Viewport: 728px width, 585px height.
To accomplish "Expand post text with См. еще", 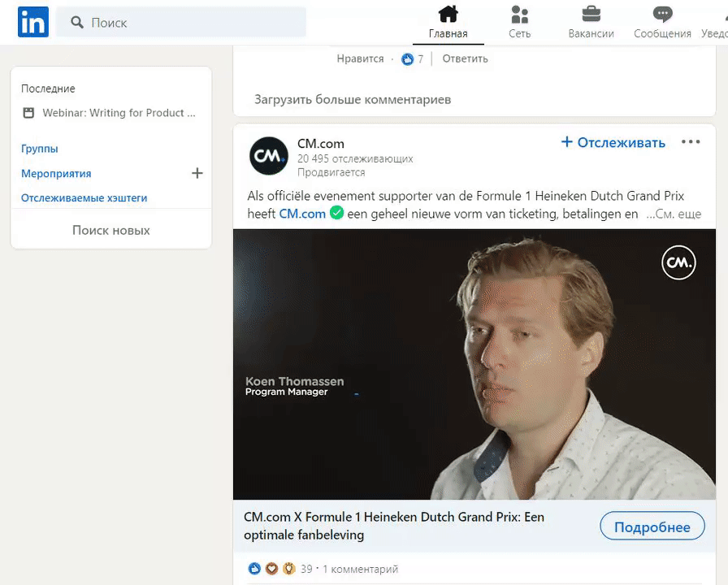I will tap(674, 214).
